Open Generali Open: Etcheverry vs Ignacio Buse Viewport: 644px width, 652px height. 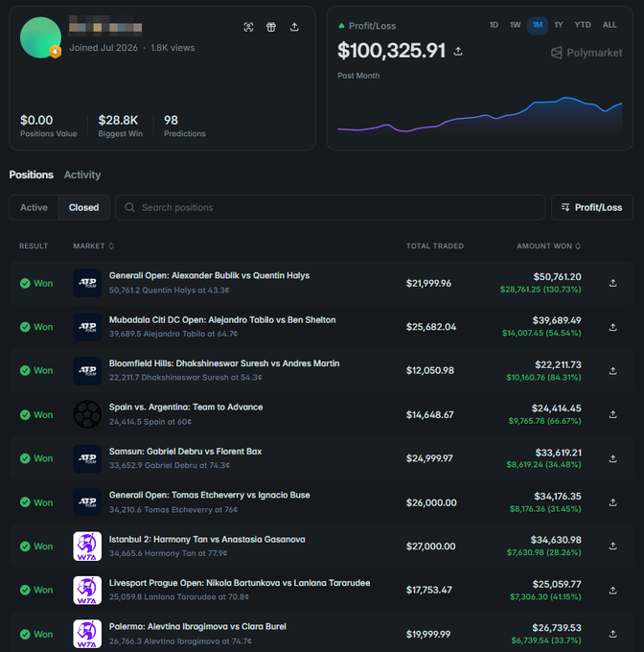point(210,495)
